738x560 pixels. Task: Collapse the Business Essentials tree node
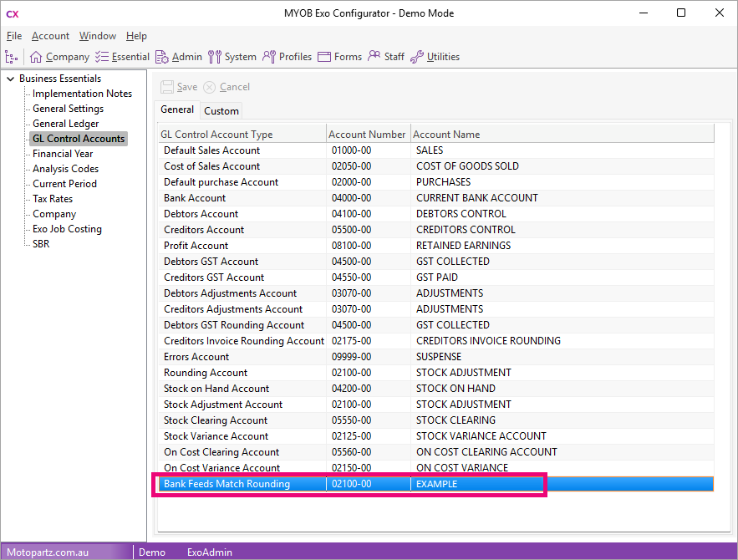(10, 79)
